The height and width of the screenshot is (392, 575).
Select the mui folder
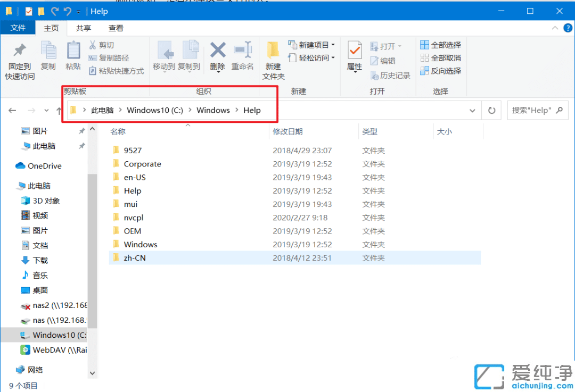295,204
